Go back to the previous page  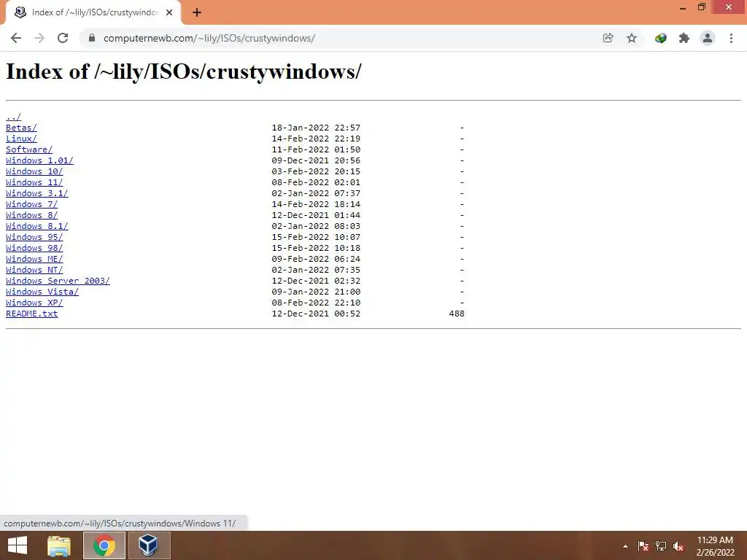click(x=16, y=38)
